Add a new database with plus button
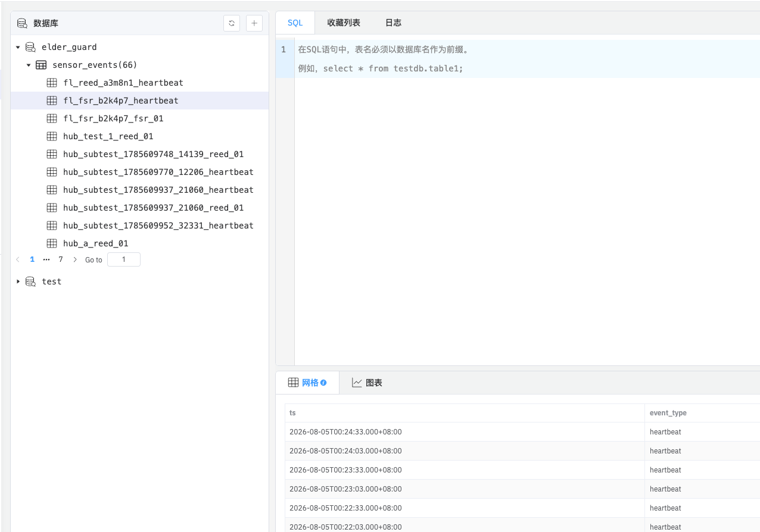Screen dimensions: 760x532 pyautogui.click(x=254, y=23)
